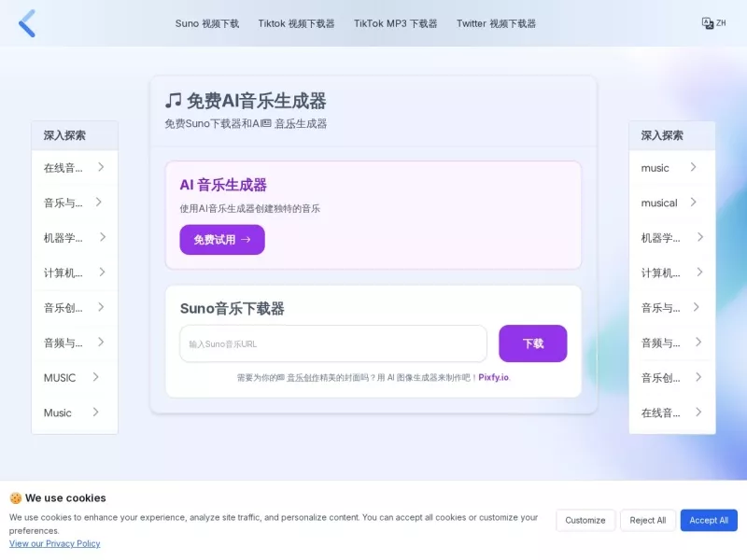Click Customize in the cookie banner
Image resolution: width=747 pixels, height=560 pixels.
pos(585,520)
